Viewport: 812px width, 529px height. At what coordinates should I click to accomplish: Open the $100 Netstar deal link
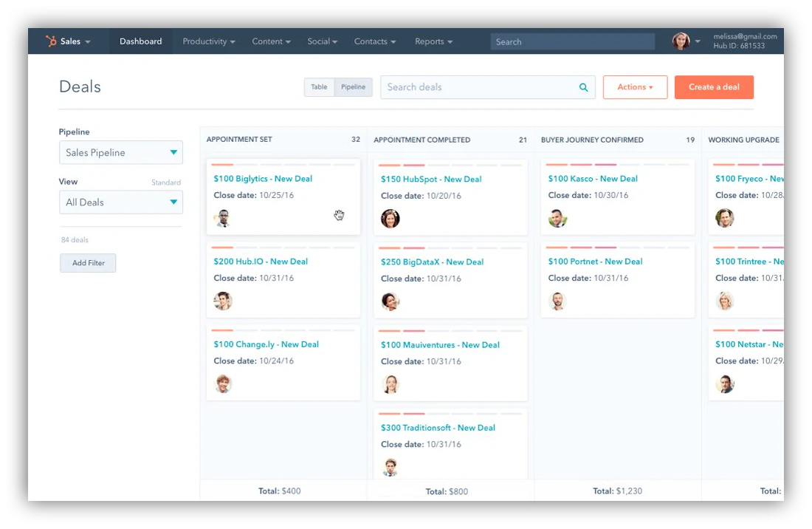[749, 344]
